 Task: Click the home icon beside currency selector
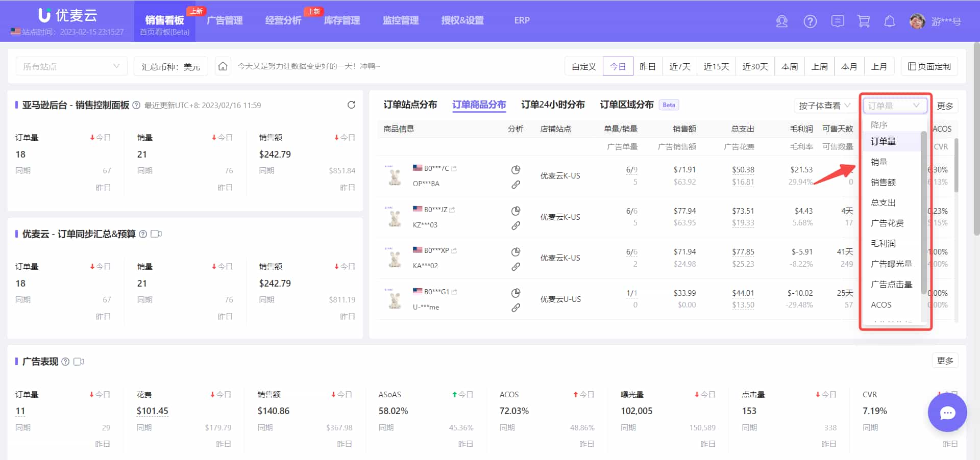[223, 66]
